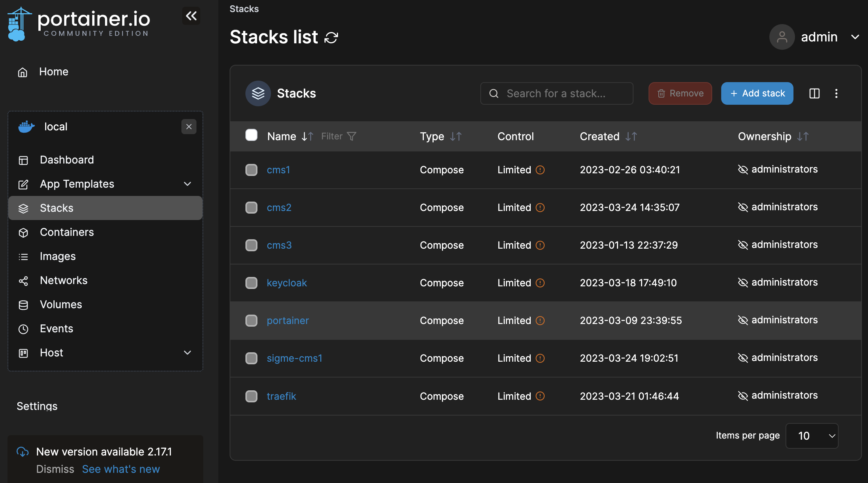Check the cms1 stack checkbox

pyautogui.click(x=251, y=170)
